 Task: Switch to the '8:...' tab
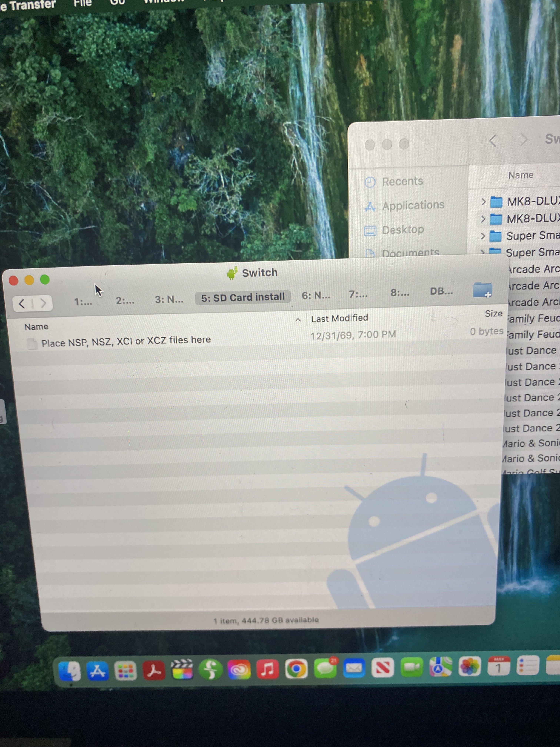click(400, 293)
